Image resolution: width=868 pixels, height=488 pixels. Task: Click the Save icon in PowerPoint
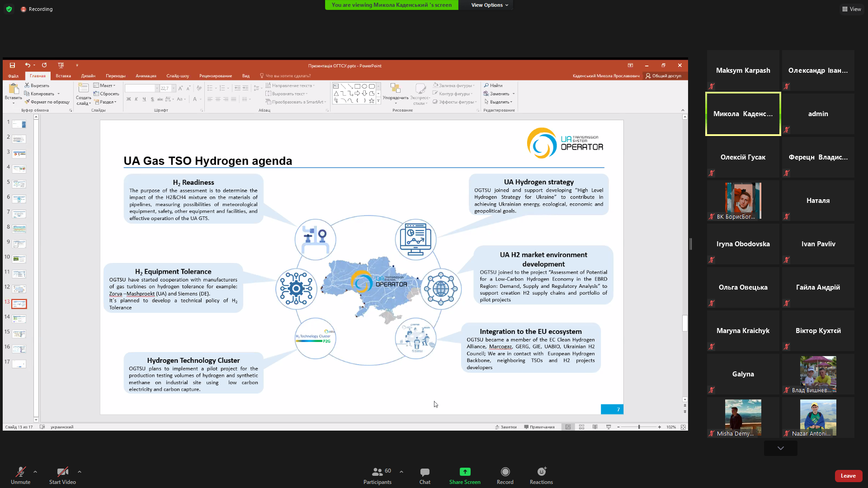pos(12,66)
